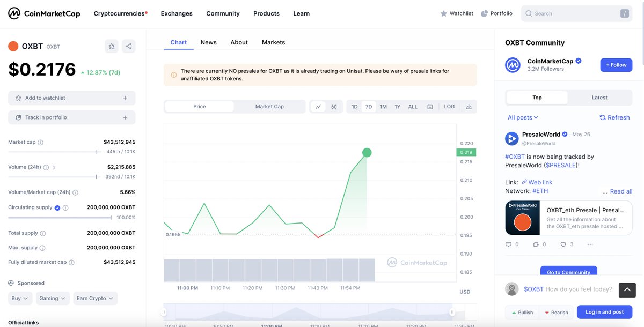The height and width of the screenshot is (327, 644).
Task: Toggle chart to Market Cap view
Action: pyautogui.click(x=269, y=107)
